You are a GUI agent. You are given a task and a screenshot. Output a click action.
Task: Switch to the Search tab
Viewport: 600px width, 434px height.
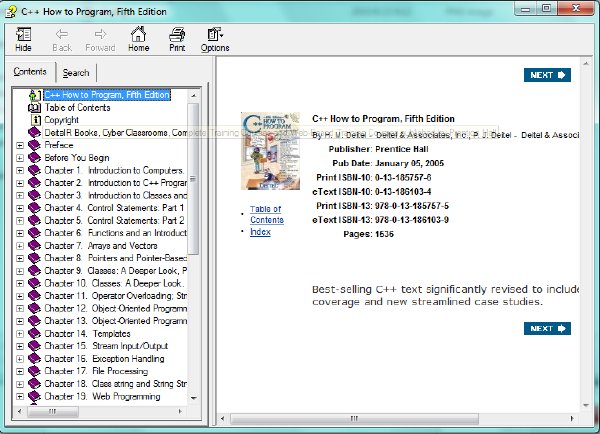(76, 73)
